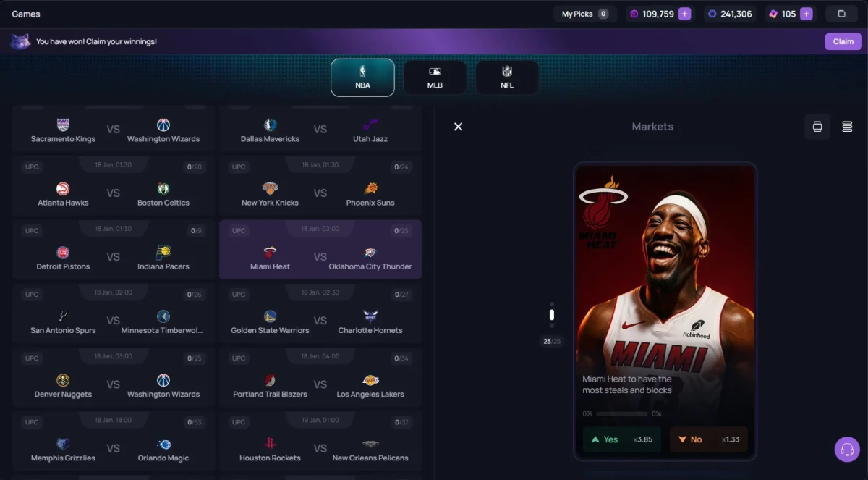Claim your winnings with Claim button

(843, 41)
